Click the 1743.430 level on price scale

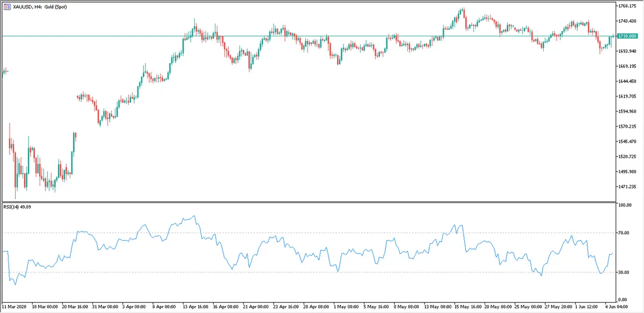(627, 21)
